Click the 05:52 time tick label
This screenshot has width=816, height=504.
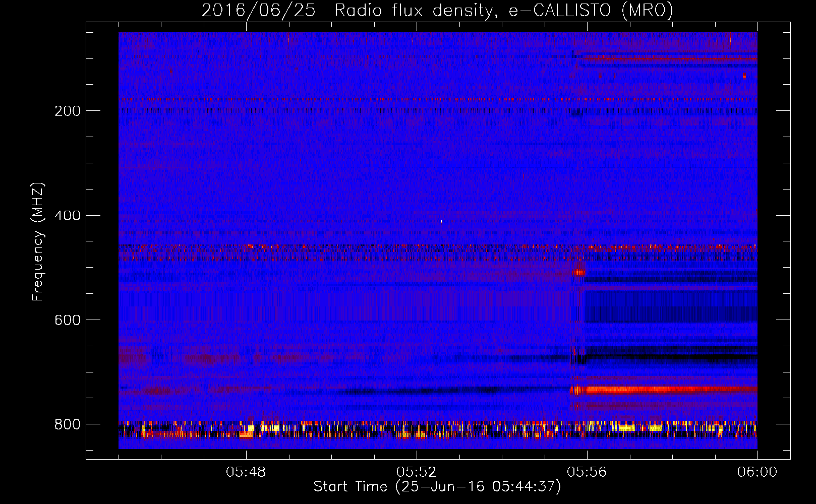click(417, 472)
